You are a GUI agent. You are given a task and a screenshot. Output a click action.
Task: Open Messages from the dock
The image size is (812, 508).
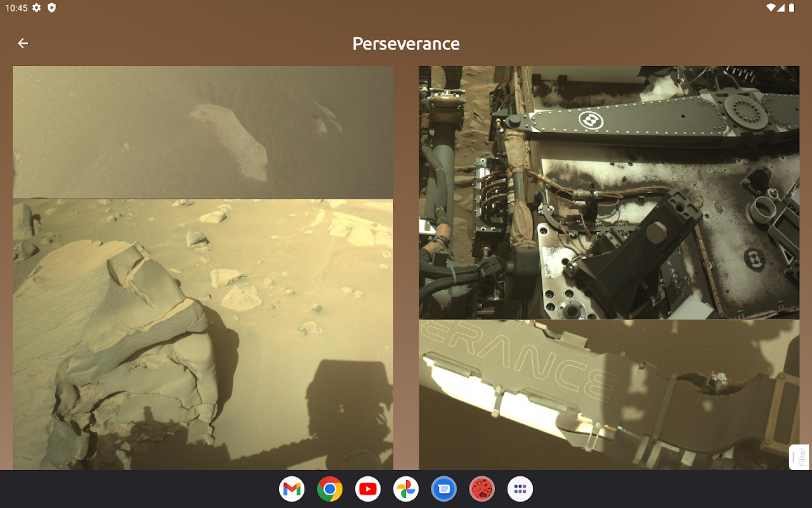tap(444, 489)
